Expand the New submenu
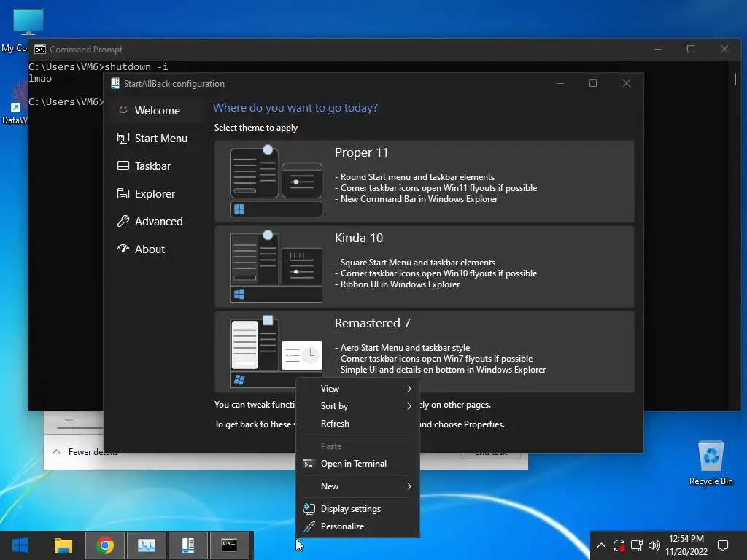Screen dimensions: 747x560 tap(357, 486)
